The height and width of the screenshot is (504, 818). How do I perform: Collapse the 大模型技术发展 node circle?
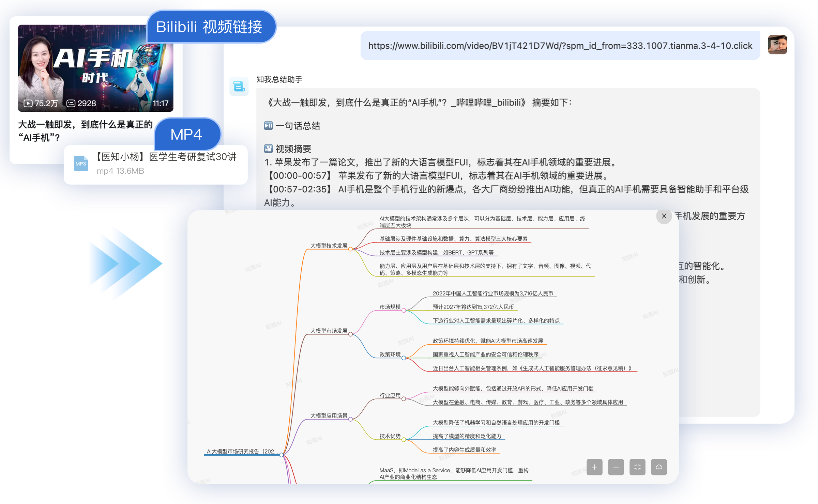coord(350,249)
